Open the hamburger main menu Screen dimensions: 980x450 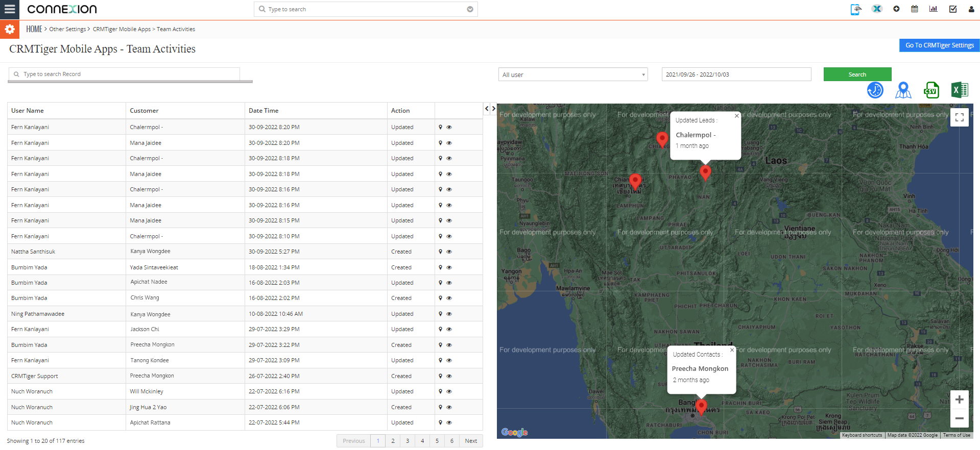pos(10,9)
